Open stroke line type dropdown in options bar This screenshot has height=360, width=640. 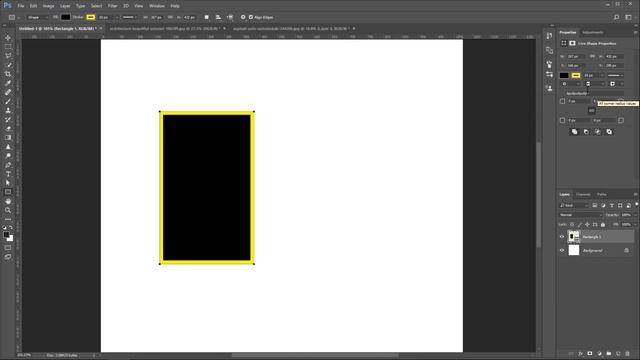130,17
